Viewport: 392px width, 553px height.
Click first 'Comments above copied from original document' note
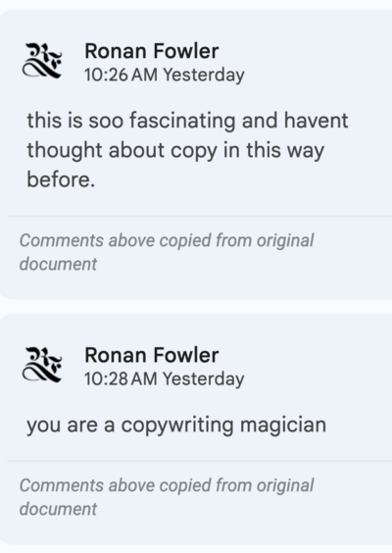[x=167, y=252]
